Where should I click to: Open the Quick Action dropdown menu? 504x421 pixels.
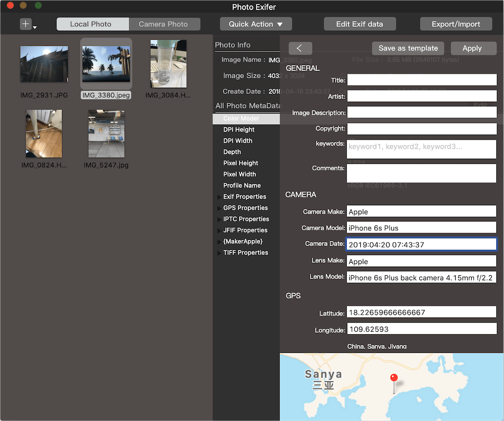coord(256,24)
